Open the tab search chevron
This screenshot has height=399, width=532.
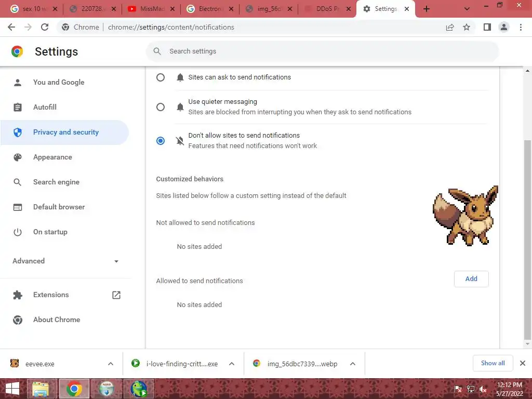pyautogui.click(x=467, y=9)
